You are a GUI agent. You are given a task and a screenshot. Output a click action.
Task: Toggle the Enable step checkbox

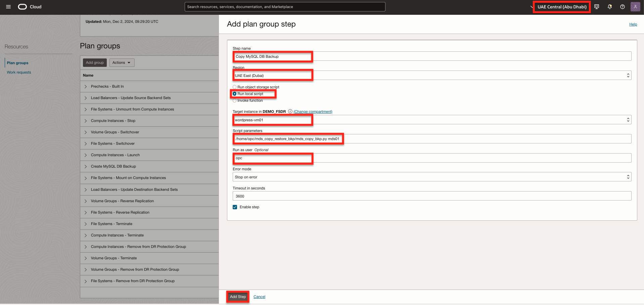[235, 207]
